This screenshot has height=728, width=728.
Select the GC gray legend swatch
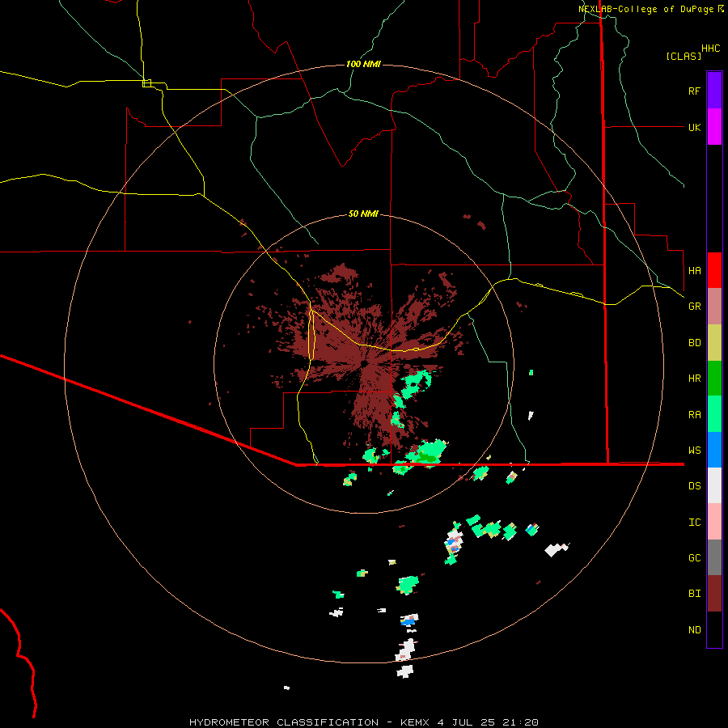(x=714, y=557)
